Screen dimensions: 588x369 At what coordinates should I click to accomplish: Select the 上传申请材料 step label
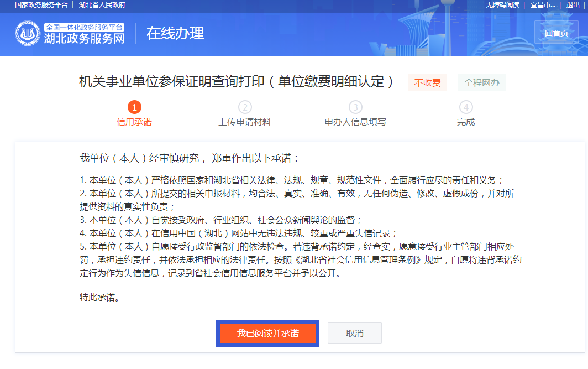click(245, 122)
